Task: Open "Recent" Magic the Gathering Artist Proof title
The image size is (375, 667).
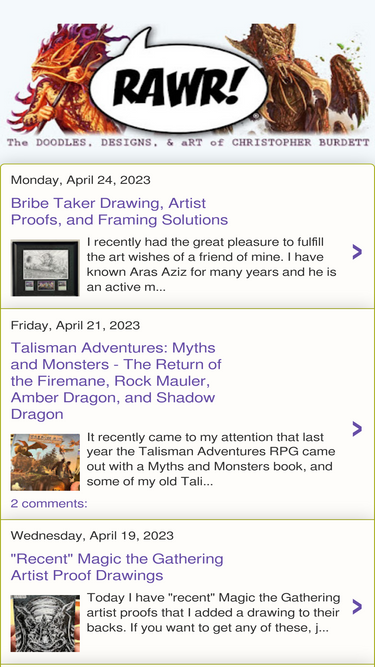Action: click(x=117, y=567)
